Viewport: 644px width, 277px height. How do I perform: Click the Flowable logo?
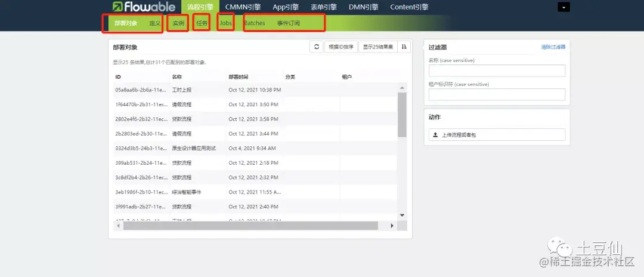(143, 7)
